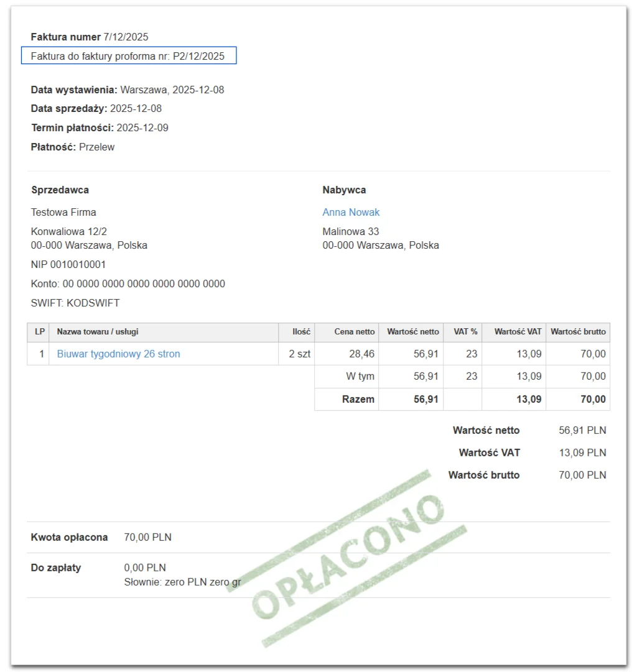Click the 'Data sprzedaży:' label
This screenshot has width=632, height=672.
tap(69, 108)
